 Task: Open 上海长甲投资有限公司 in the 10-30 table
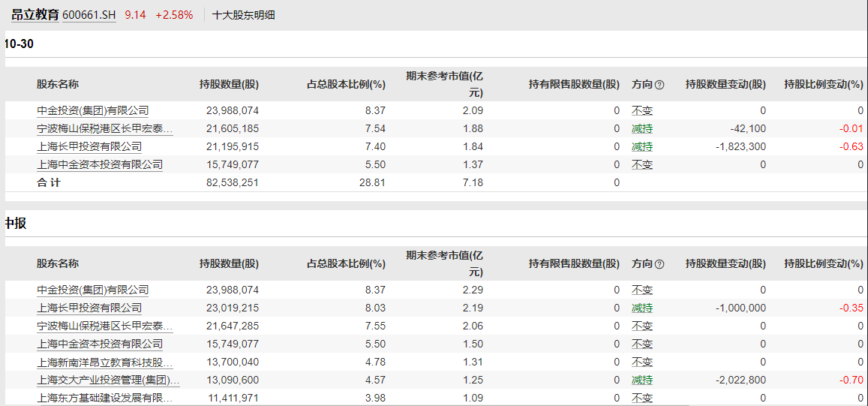click(x=89, y=147)
